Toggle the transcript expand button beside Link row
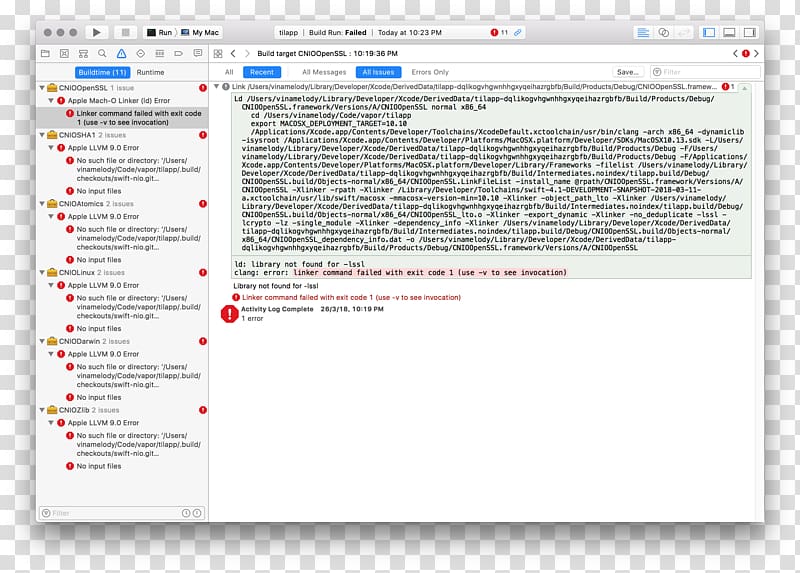The height and width of the screenshot is (573, 800). [744, 88]
